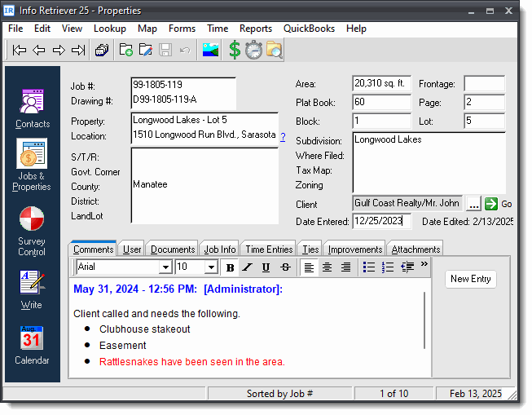This screenshot has height=415, width=532.
Task: Expand the font size 10 dropdown
Action: point(211,267)
